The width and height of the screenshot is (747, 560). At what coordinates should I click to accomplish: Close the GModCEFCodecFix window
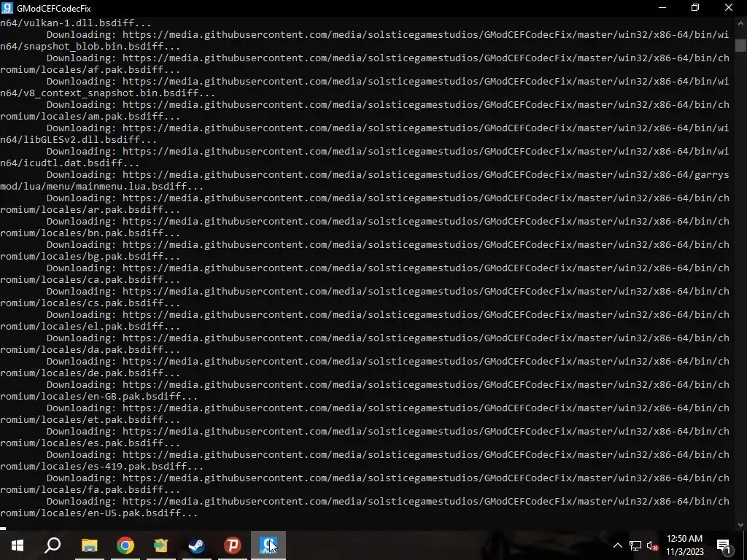729,7
